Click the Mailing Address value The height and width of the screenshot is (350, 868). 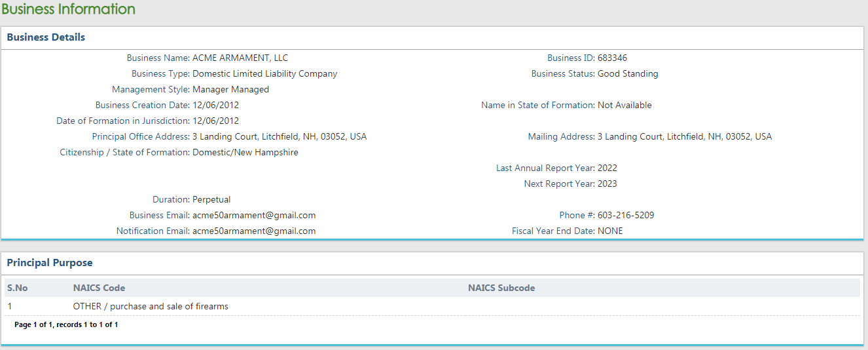point(684,136)
